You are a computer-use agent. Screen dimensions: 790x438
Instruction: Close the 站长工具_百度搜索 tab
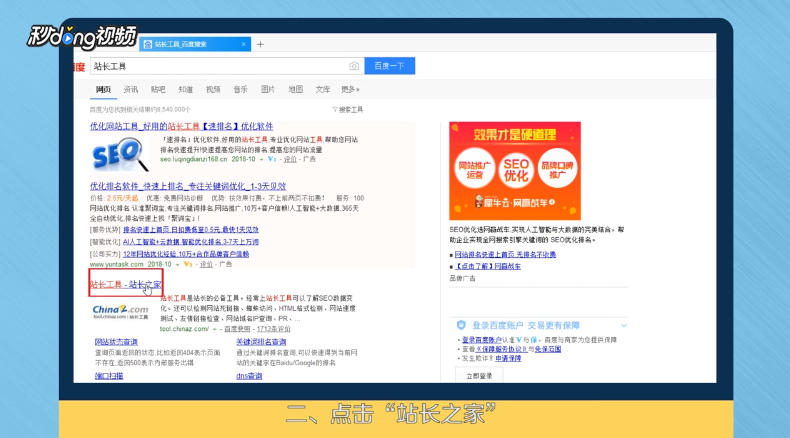243,44
